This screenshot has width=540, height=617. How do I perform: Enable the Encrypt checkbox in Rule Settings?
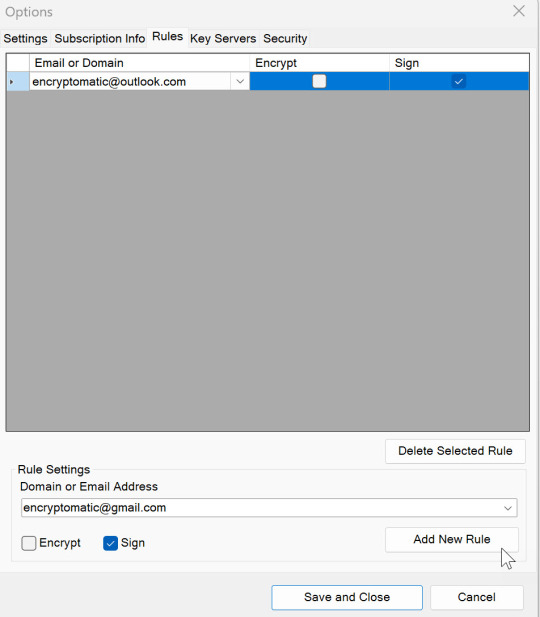click(29, 543)
